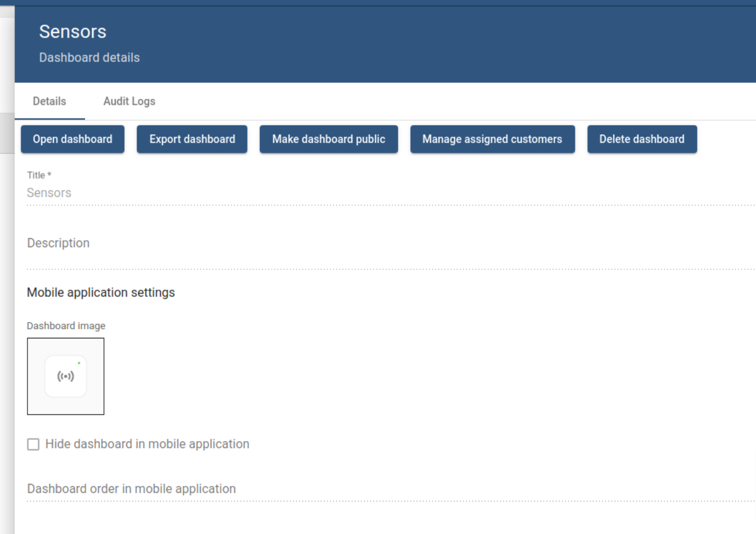This screenshot has height=534, width=756.
Task: Click the Mobile application settings heading
Action: pos(101,293)
